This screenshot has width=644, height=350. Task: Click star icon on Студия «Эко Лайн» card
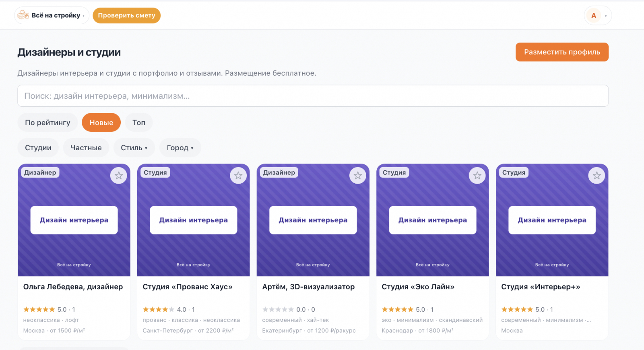477,176
